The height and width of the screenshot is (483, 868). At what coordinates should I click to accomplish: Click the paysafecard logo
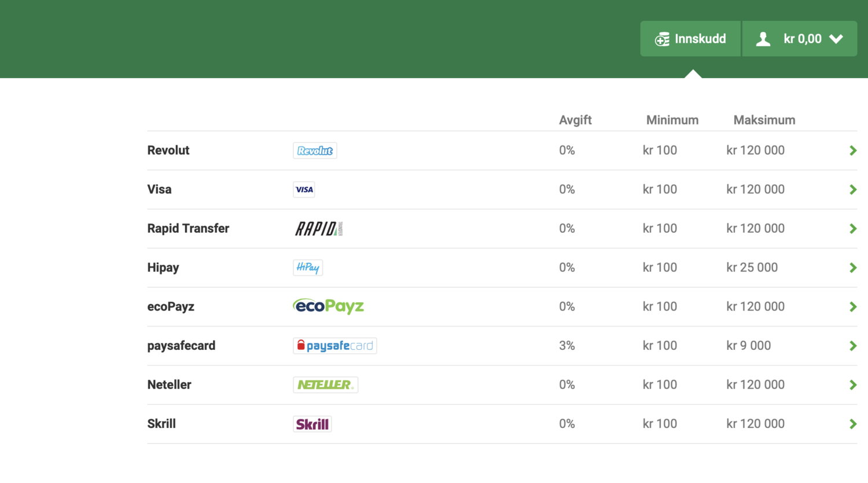point(335,346)
